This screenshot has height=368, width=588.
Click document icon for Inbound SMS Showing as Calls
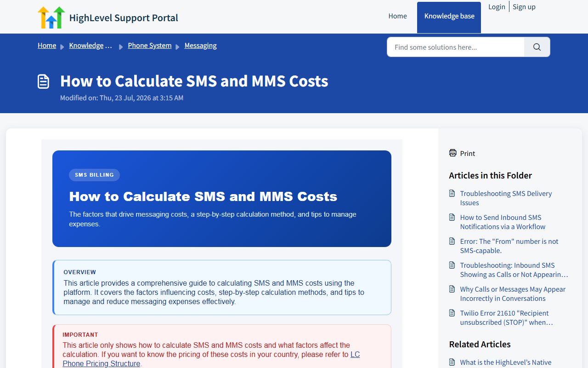pos(452,265)
